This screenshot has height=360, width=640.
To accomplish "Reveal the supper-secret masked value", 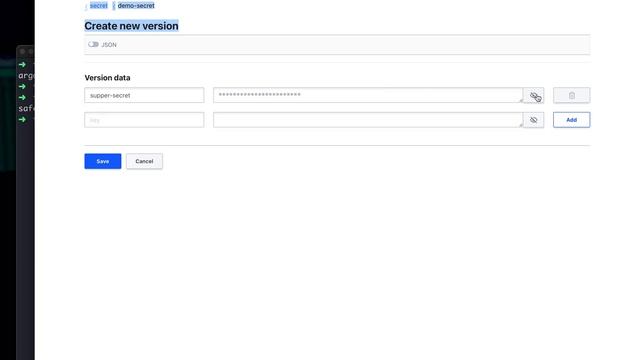I will coord(533,96).
